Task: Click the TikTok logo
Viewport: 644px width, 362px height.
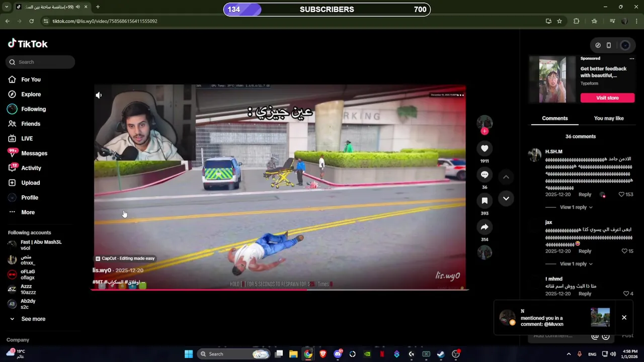Action: point(28,44)
